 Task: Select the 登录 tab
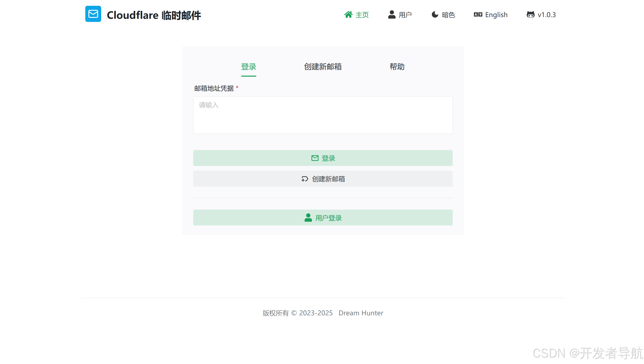pos(248,67)
